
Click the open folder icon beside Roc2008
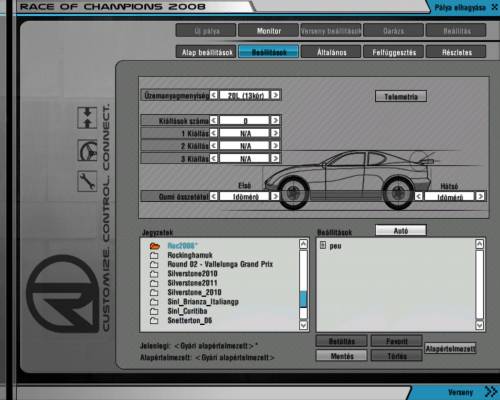click(x=154, y=246)
